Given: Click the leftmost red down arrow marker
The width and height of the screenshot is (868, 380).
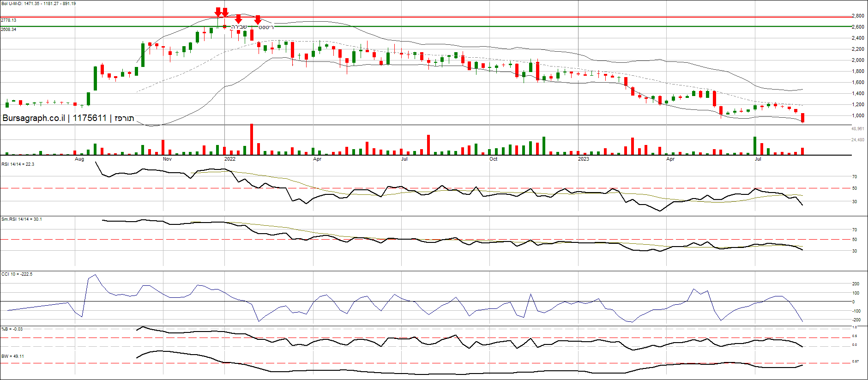Looking at the screenshot, I should click(218, 12).
